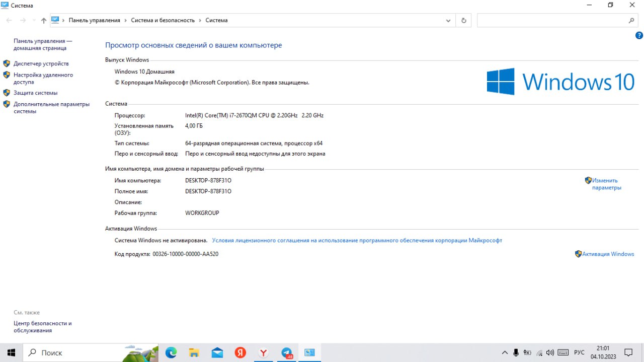Open Дополнительные параметры системы link
This screenshot has width=644, height=362.
pos(51,108)
